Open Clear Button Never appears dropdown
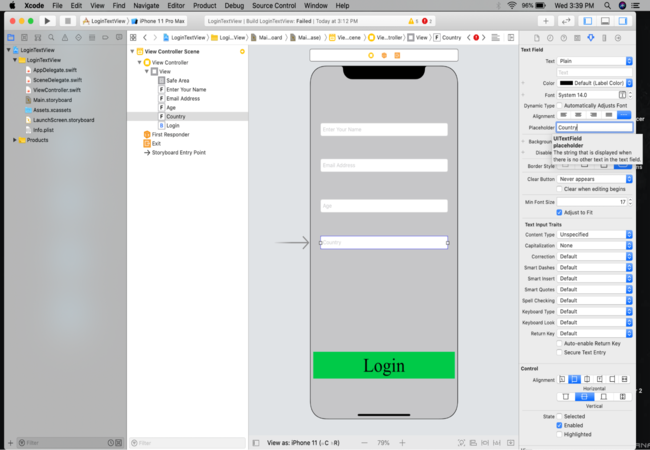The height and width of the screenshot is (450, 650). (594, 179)
